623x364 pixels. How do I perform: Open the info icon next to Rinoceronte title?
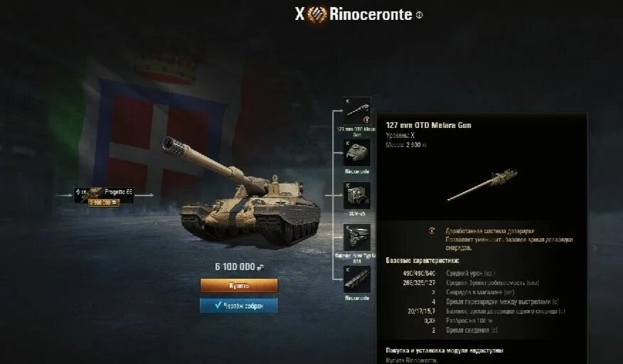(x=419, y=15)
